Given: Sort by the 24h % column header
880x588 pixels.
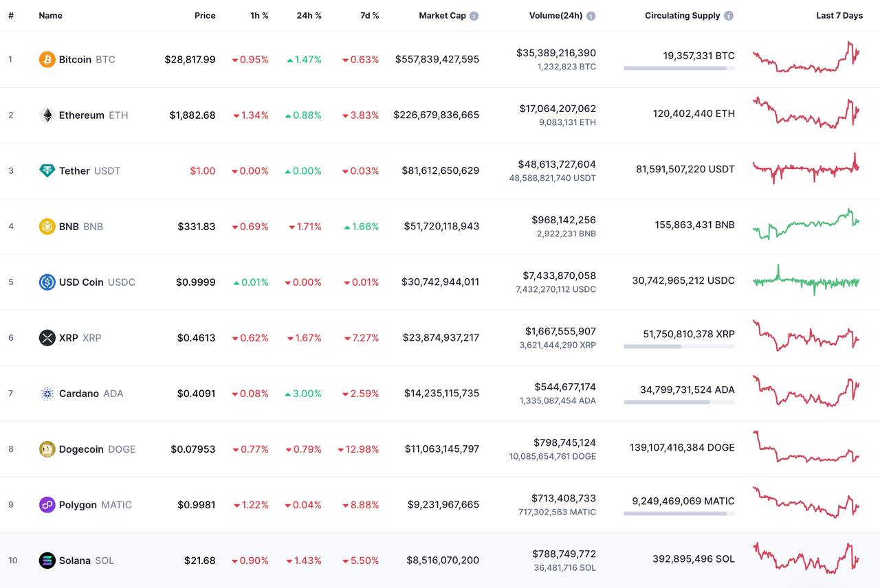Looking at the screenshot, I should point(309,15).
